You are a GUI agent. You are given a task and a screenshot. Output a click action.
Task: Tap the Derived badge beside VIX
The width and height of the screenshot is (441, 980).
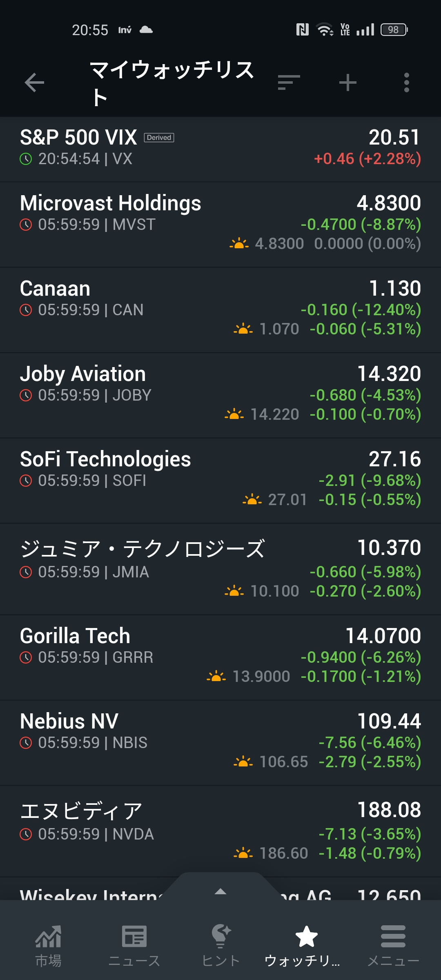pos(159,138)
